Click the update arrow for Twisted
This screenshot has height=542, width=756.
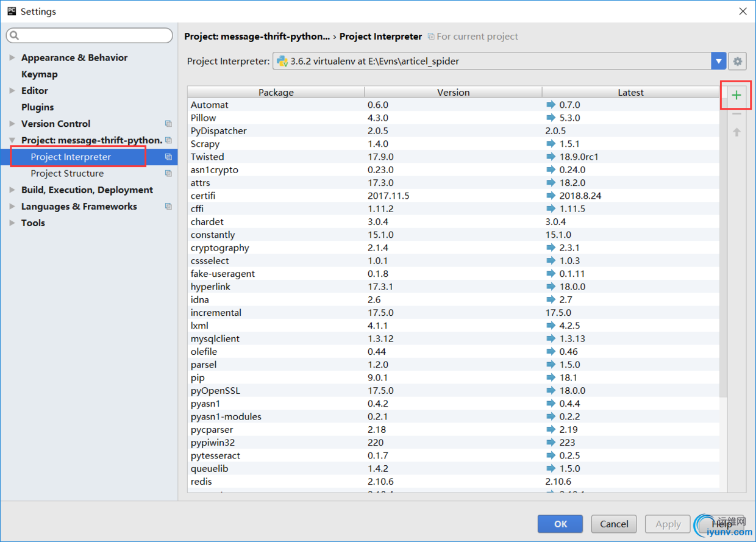(x=551, y=157)
